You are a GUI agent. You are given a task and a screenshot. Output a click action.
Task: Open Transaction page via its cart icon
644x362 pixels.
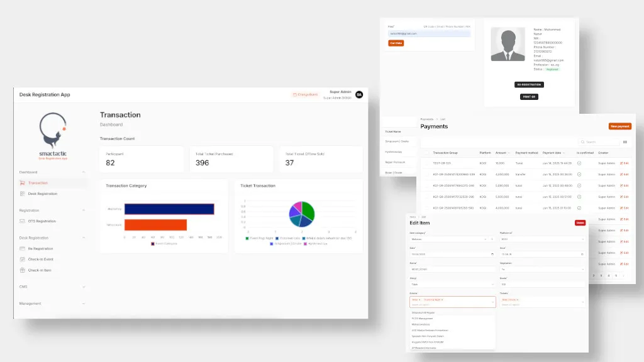pos(23,183)
